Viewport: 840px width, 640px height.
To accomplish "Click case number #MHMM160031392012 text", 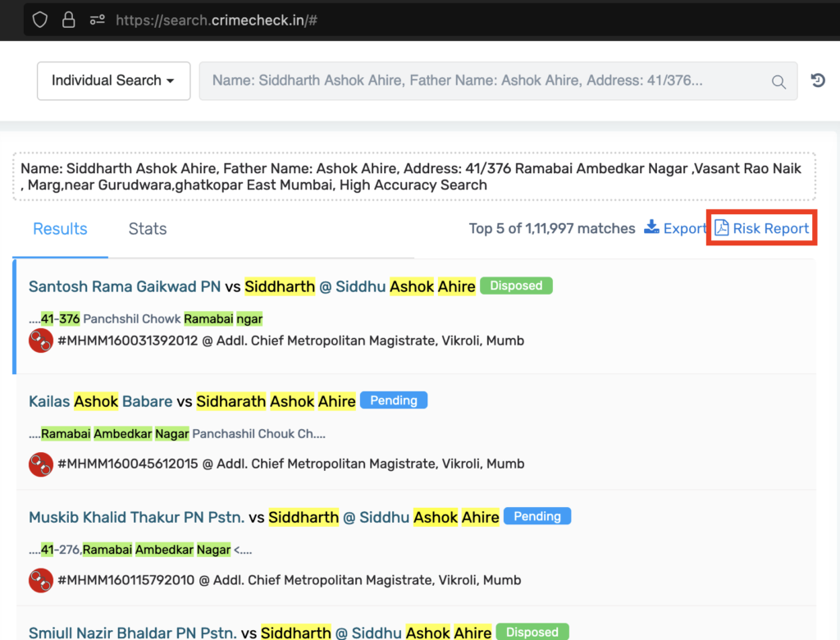I will [x=128, y=341].
